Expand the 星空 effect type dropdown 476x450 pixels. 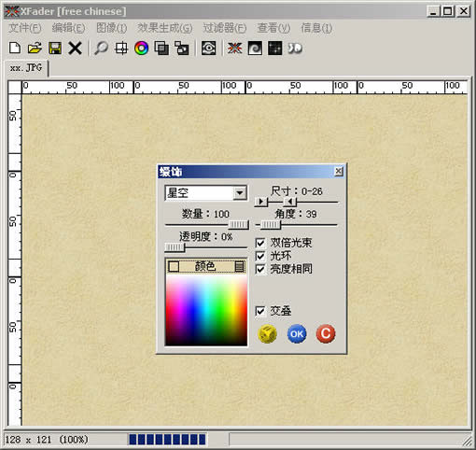pos(239,193)
